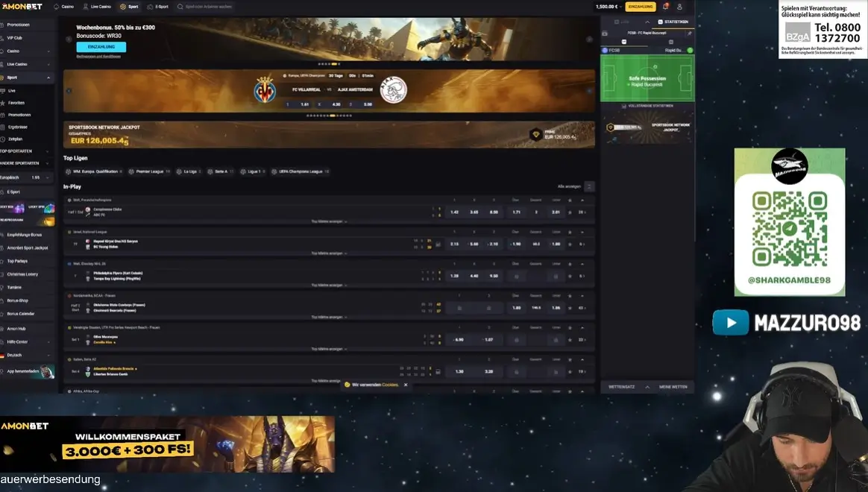Select odds 1.28 for Philadelphia Flyers
Viewport: 868px width, 492px height.
[x=454, y=276]
